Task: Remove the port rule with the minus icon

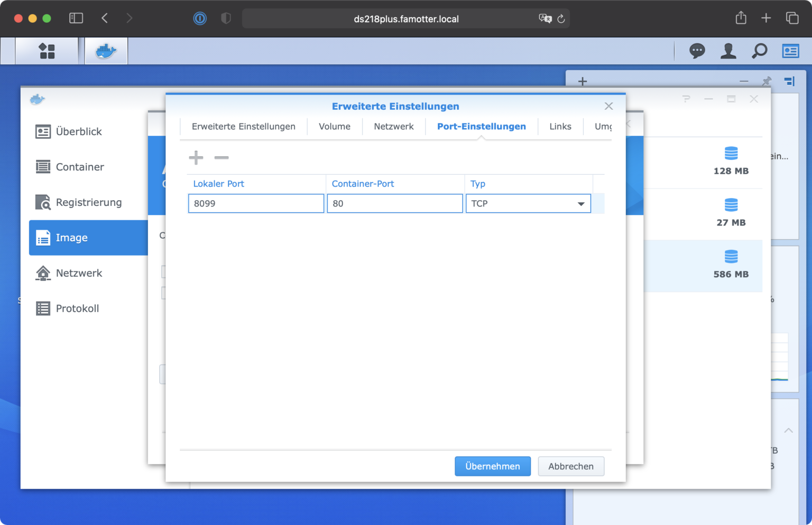Action: [222, 157]
